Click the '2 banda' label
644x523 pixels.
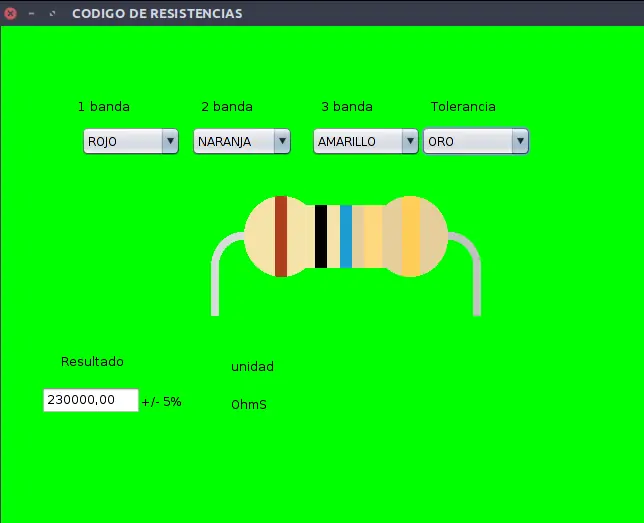point(227,107)
